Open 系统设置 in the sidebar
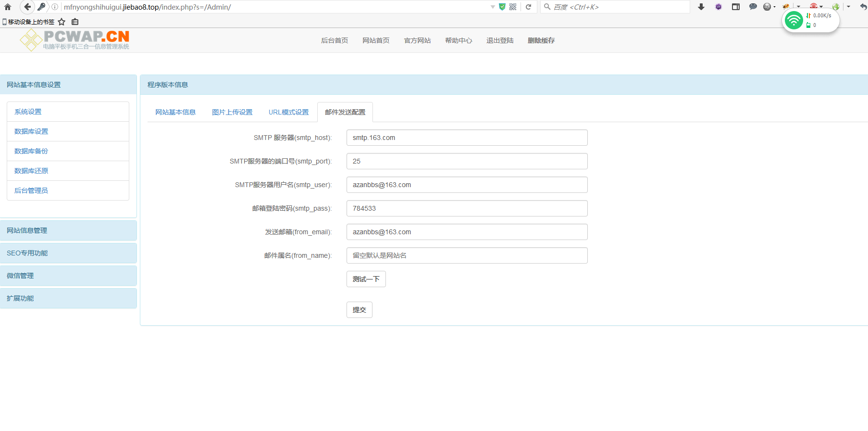This screenshot has width=868, height=431. [x=68, y=112]
